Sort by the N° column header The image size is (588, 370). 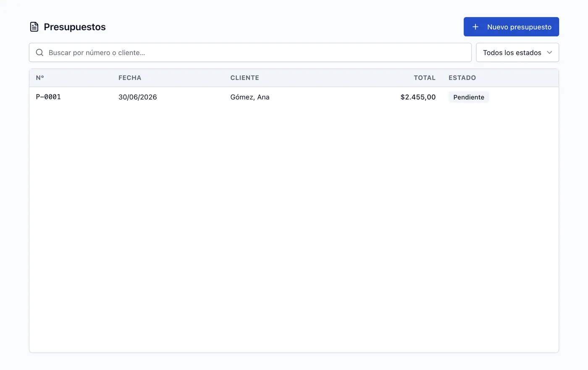coord(40,78)
